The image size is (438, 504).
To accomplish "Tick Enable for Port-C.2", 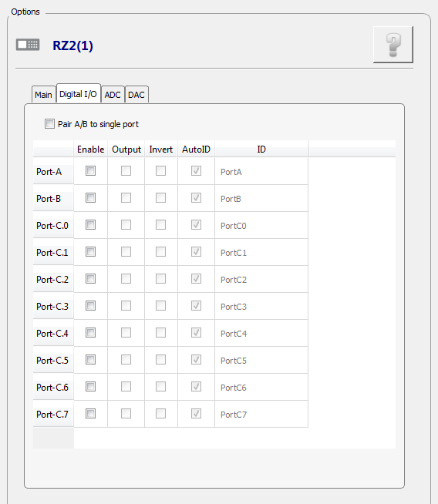I will [91, 279].
